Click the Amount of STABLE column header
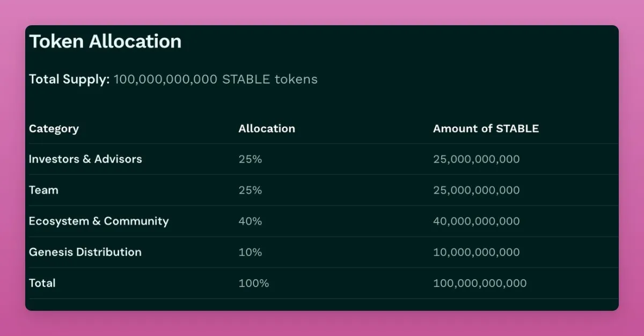This screenshot has width=644, height=336. coord(486,129)
